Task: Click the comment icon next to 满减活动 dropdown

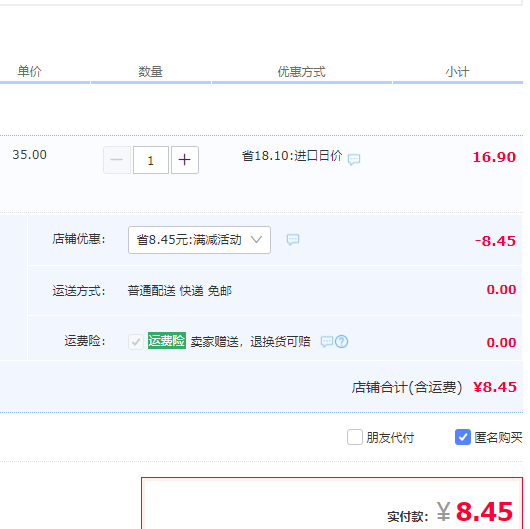Action: pyautogui.click(x=293, y=240)
